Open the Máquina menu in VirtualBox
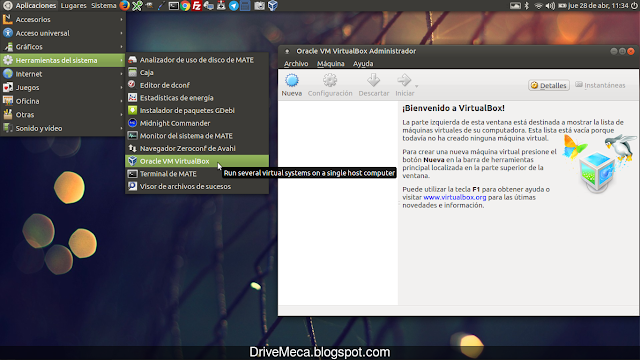 pos(331,63)
